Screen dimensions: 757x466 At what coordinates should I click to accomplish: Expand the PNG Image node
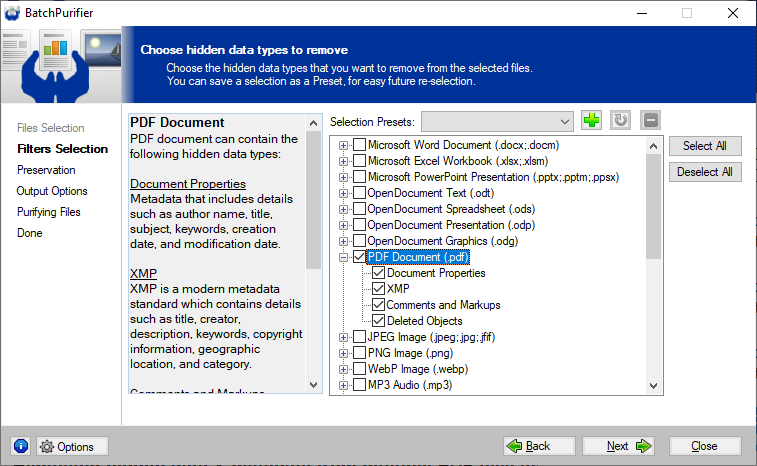(x=343, y=353)
